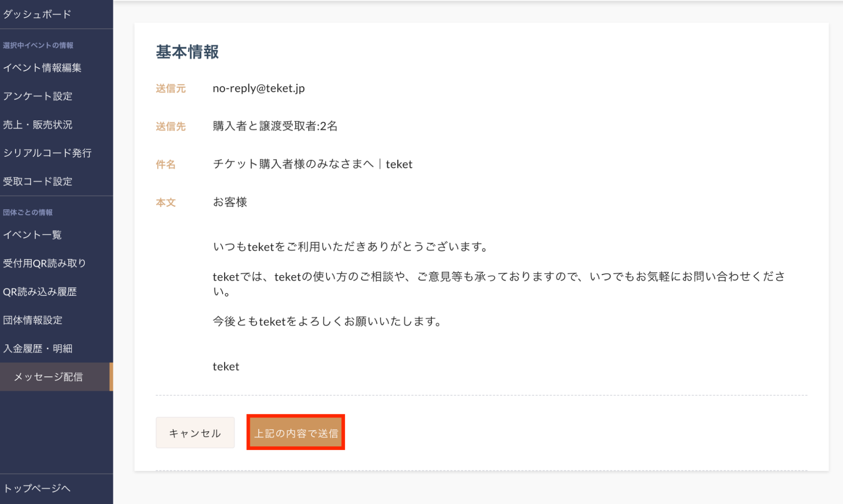This screenshot has width=843, height=504.
Task: Navigate to イベント一覧
Action: 32,235
